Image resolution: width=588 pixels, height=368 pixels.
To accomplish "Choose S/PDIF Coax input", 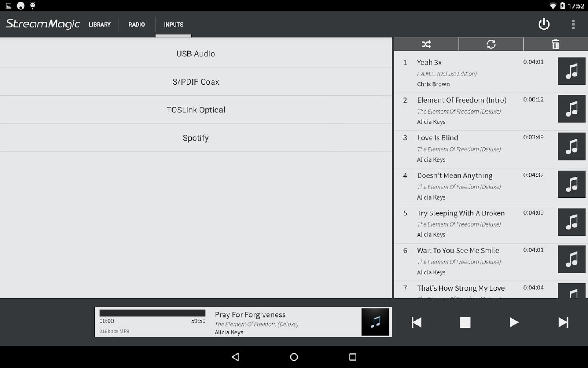I will click(196, 82).
